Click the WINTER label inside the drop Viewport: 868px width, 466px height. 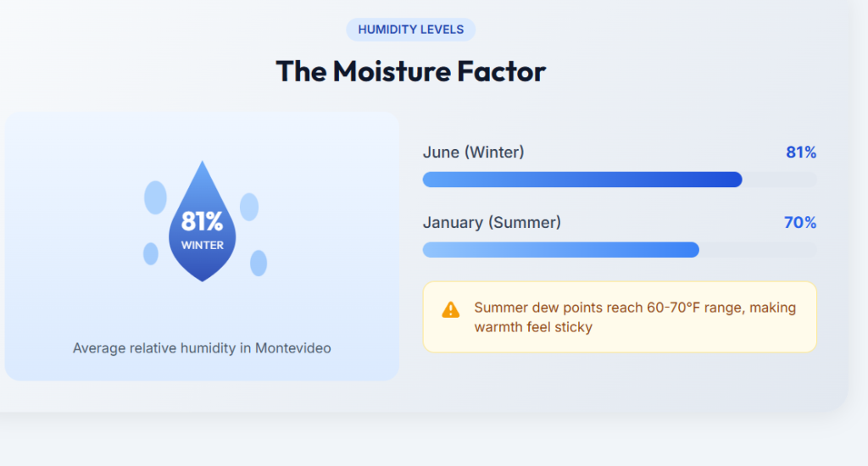click(x=202, y=246)
